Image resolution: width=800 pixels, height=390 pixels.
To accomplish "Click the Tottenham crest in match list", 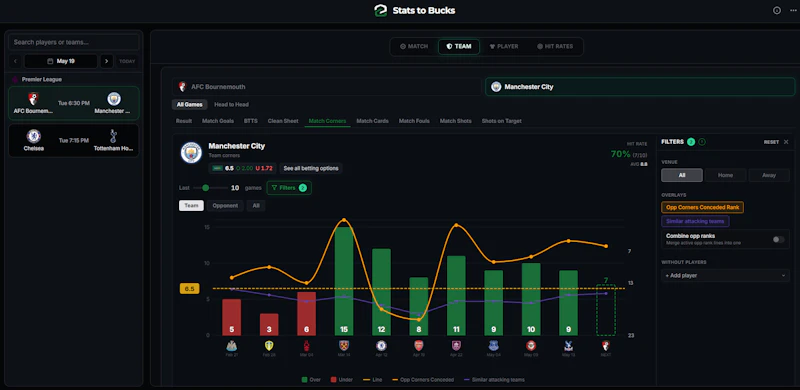I will click(113, 136).
